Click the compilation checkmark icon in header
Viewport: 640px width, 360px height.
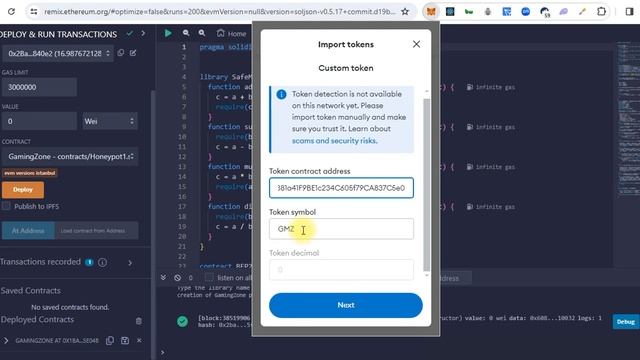pos(130,33)
